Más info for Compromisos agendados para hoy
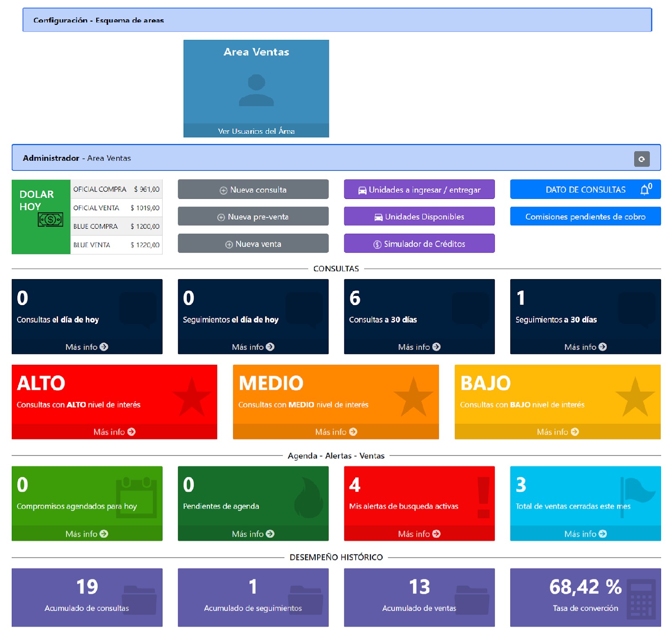The width and height of the screenshot is (672, 630). (87, 533)
